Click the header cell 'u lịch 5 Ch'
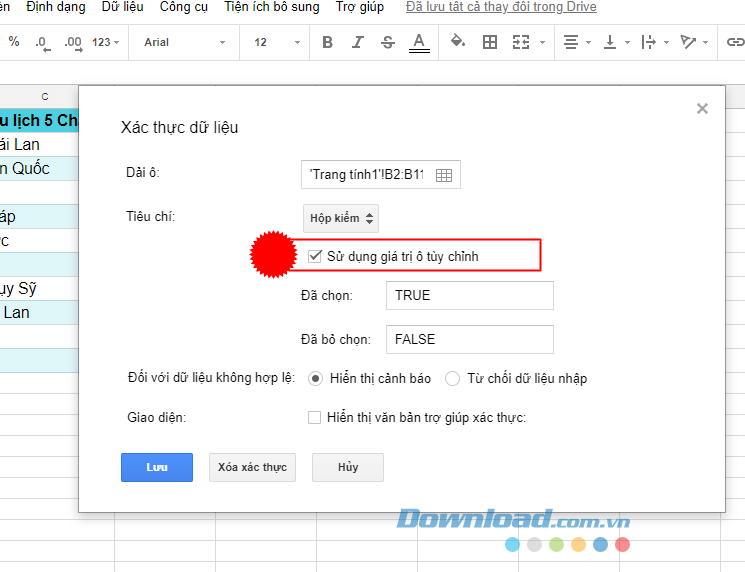This screenshot has width=745, height=572. pyautogui.click(x=39, y=120)
